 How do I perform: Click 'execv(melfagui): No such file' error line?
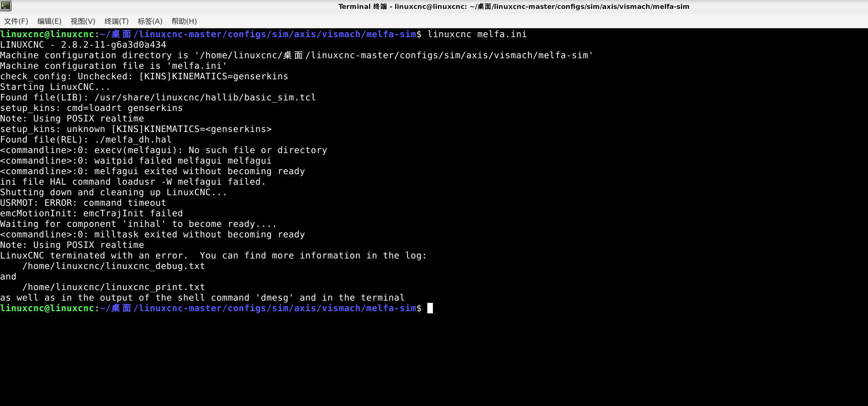tap(164, 150)
